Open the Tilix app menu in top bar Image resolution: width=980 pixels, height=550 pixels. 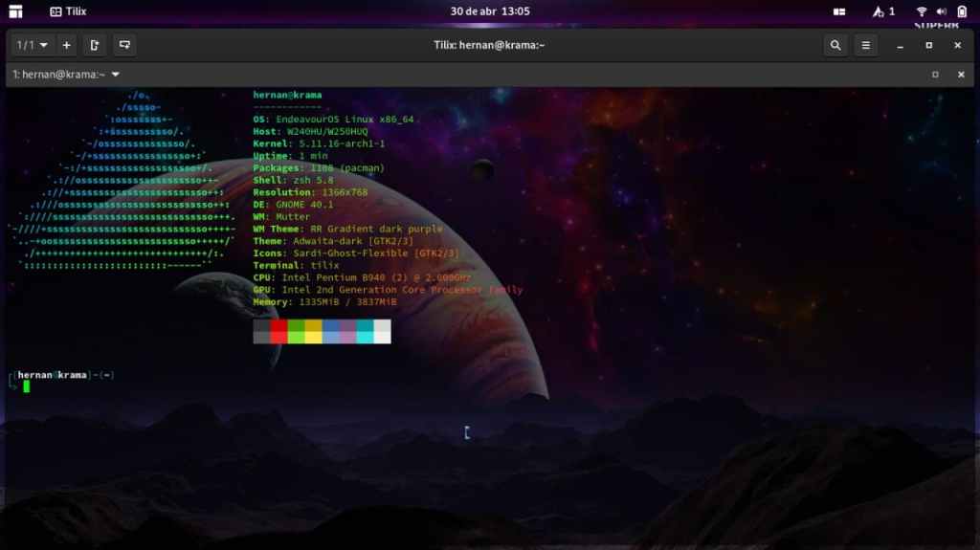(68, 11)
